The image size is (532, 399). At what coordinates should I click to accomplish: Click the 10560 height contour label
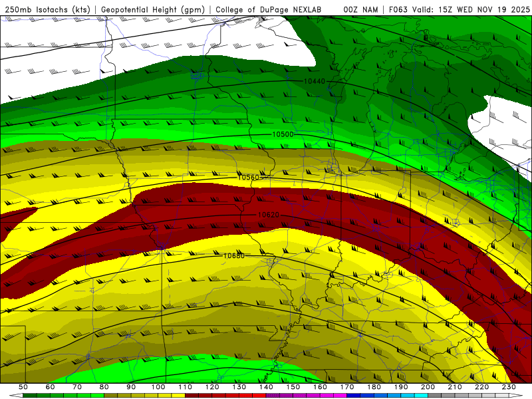coord(248,177)
